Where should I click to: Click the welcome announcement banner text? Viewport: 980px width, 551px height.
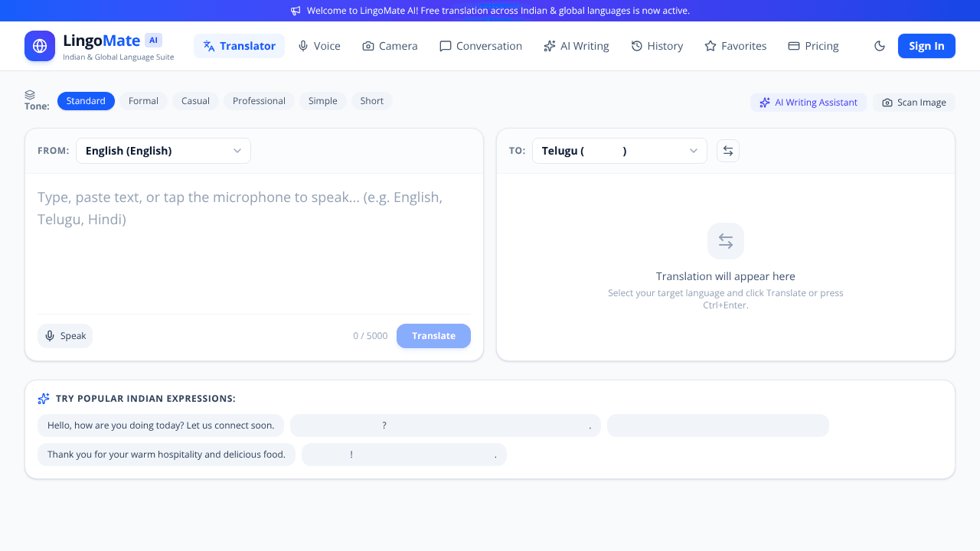coord(498,11)
